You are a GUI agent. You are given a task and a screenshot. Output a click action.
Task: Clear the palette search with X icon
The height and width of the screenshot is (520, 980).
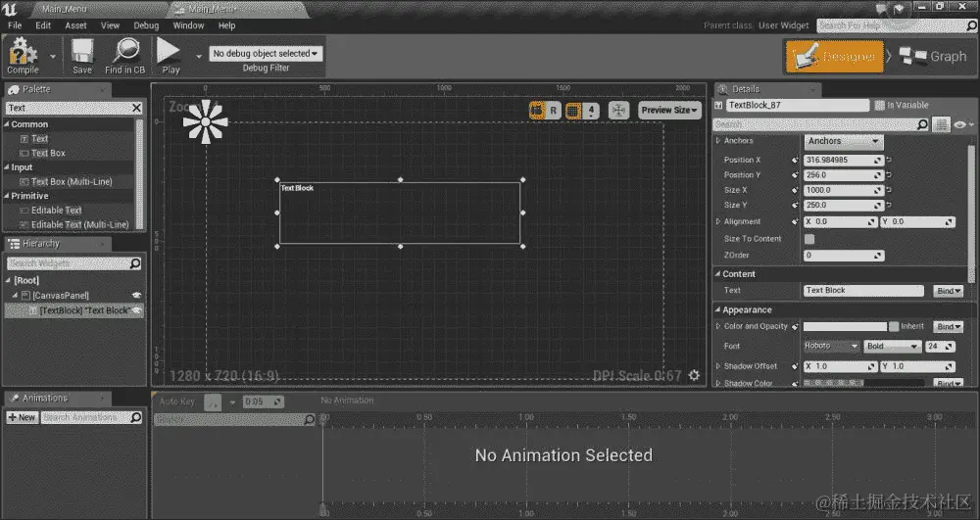137,108
